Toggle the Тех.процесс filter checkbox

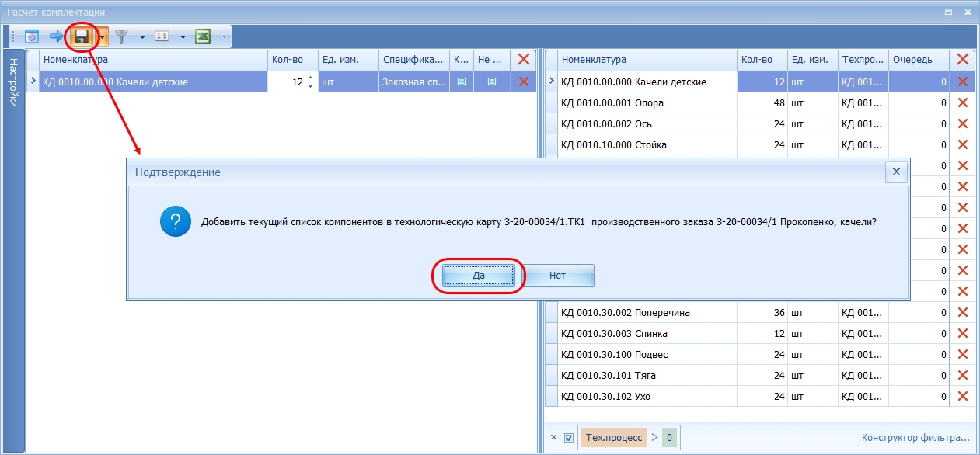pos(569,438)
